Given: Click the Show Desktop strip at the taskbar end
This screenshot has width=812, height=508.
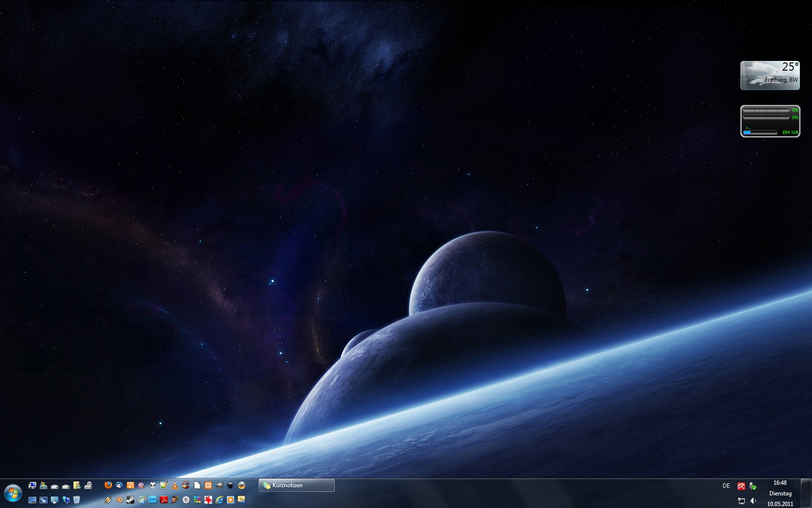Looking at the screenshot, I should click(x=806, y=493).
